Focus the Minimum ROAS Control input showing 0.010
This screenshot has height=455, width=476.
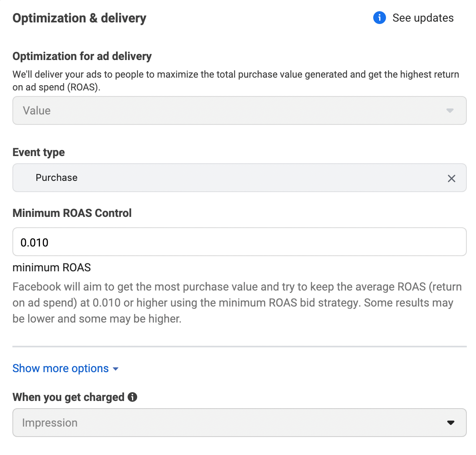[x=239, y=242]
